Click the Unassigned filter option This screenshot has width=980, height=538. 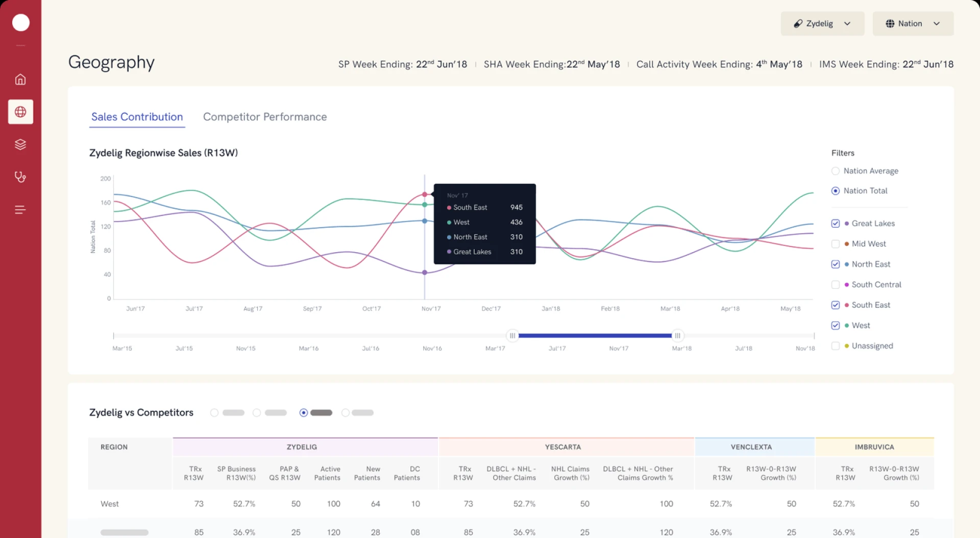(x=873, y=346)
